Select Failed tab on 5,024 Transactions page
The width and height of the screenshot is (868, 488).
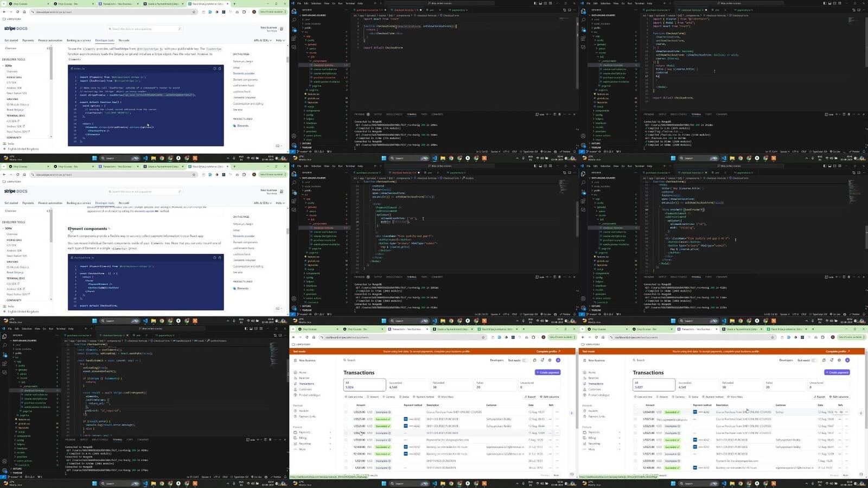(x=495, y=385)
